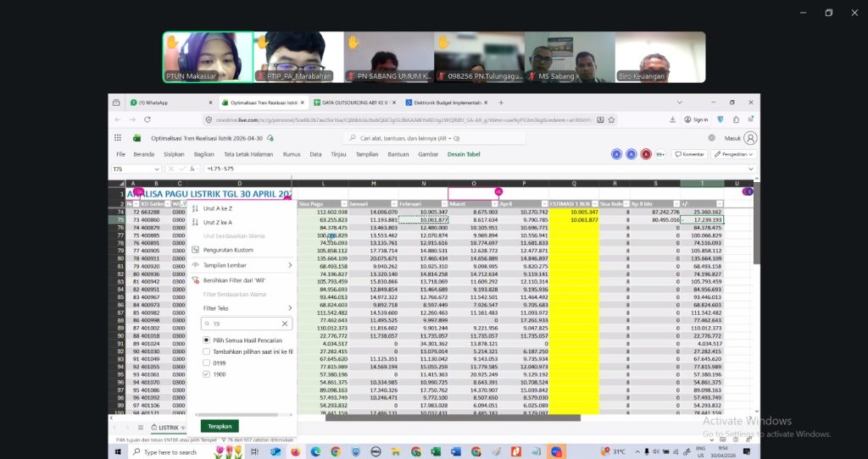Open the settings gear next to Masuk
868x459 pixels.
[711, 138]
